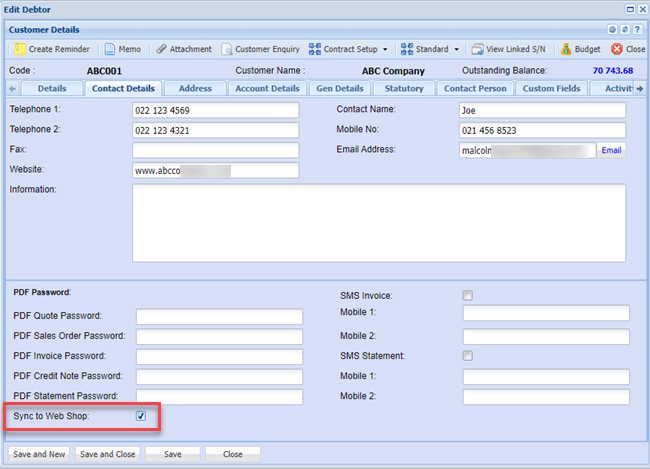The image size is (650, 469).
Task: Click the PDF Invoice Password field
Action: point(219,356)
